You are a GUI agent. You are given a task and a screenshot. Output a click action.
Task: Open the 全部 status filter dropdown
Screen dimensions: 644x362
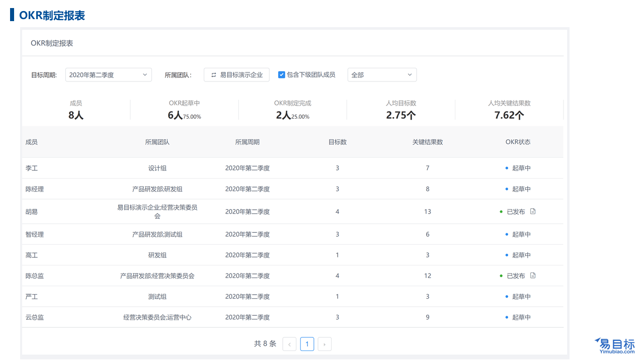(x=382, y=75)
